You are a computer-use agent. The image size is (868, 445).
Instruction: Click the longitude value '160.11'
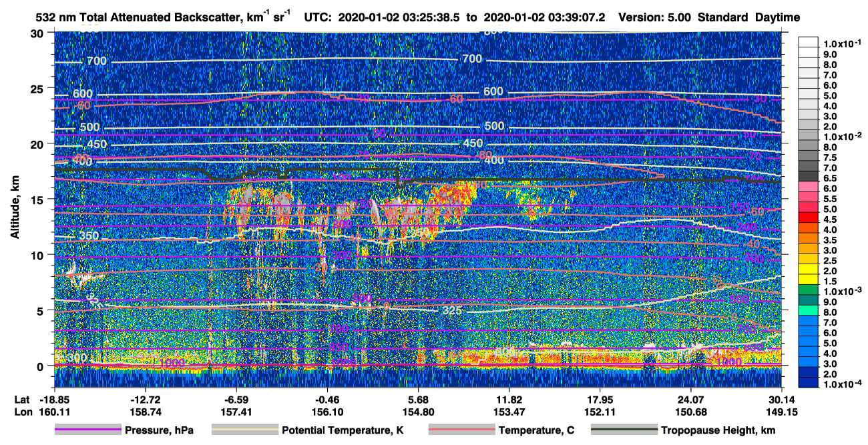pos(53,412)
